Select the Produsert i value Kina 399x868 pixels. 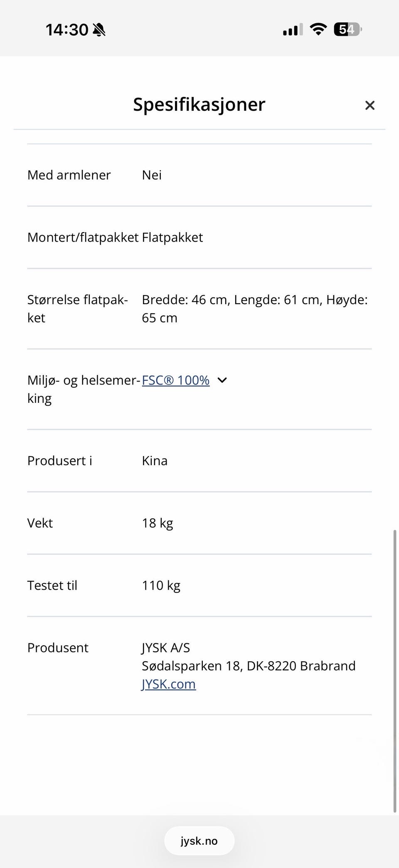click(x=155, y=461)
